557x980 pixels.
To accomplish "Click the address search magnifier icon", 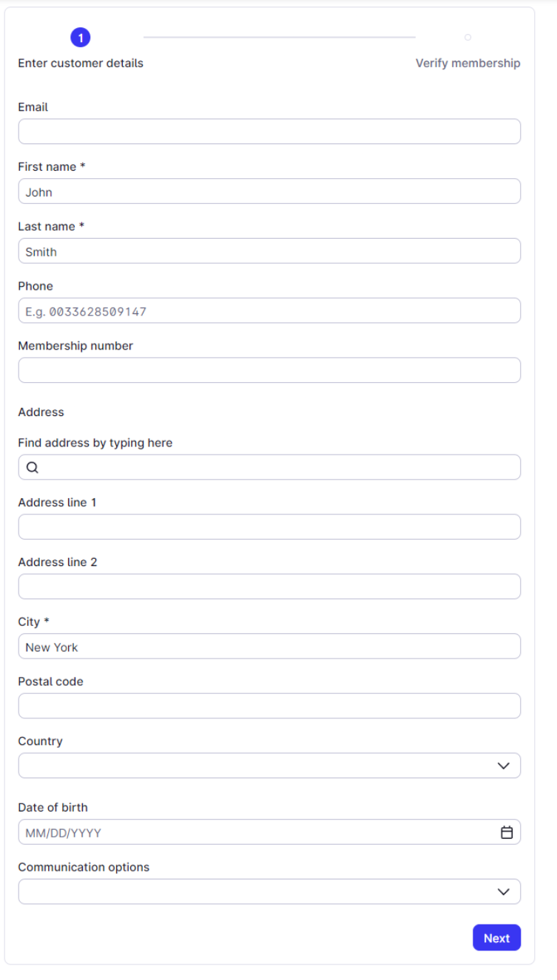I will point(32,467).
